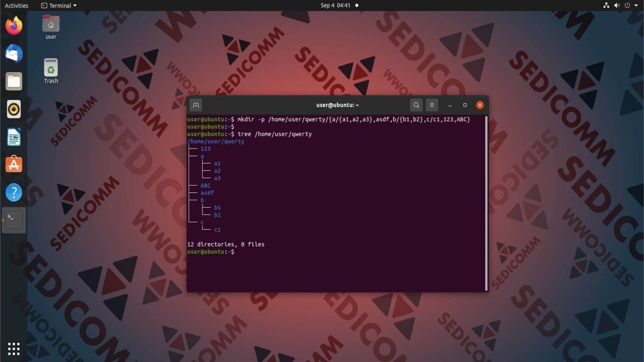Open Ubuntu Software from the dock

pyautogui.click(x=14, y=164)
